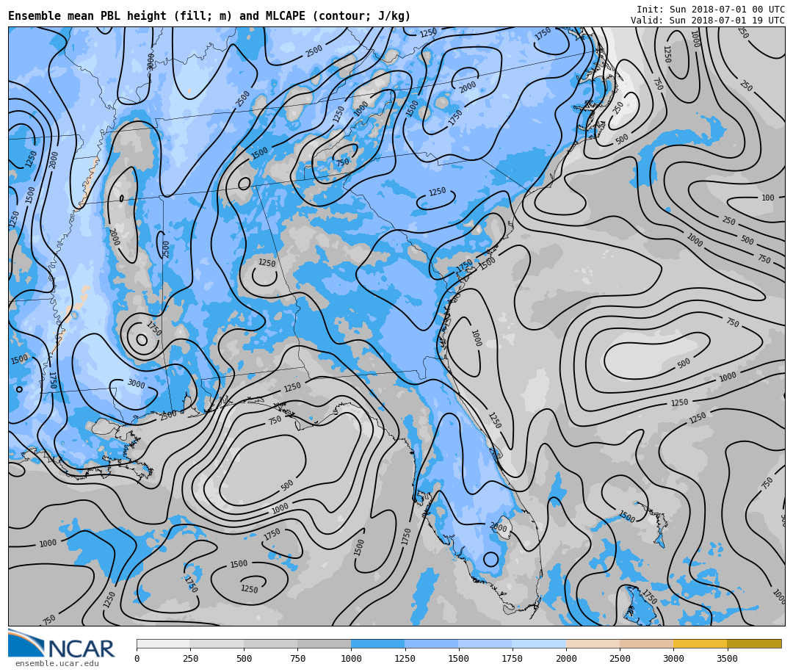This screenshot has height=672, width=793.
Task: Click the colorbar tick label '0'
Action: (137, 658)
